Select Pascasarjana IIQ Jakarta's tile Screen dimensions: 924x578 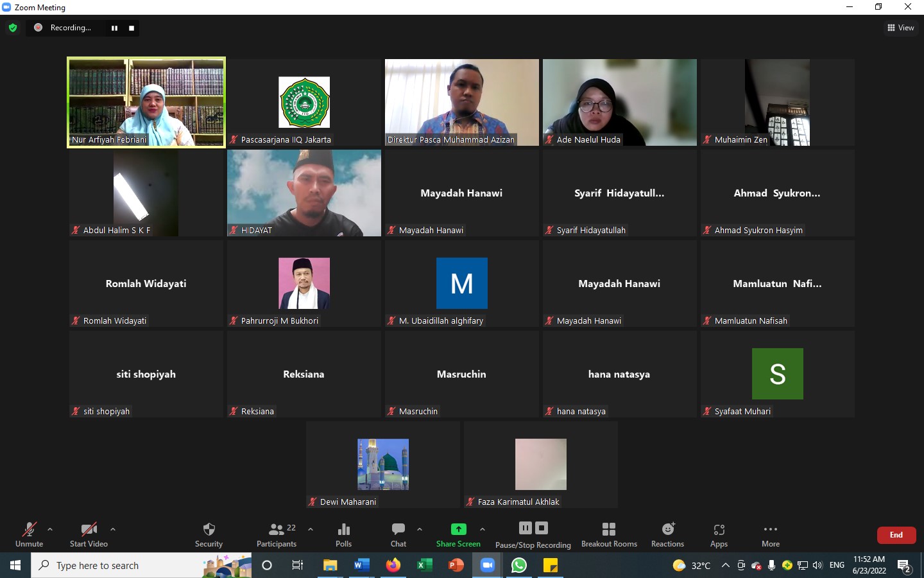[304, 102]
